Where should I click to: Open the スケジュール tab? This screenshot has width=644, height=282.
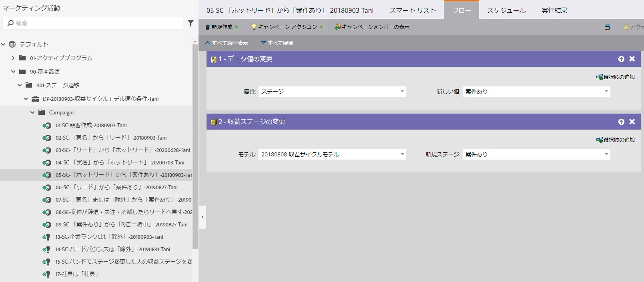(x=506, y=10)
